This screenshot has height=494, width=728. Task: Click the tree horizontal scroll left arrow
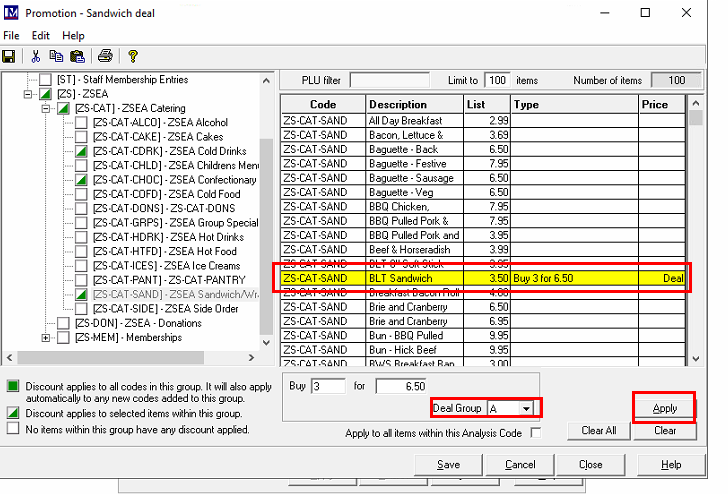pyautogui.click(x=9, y=358)
